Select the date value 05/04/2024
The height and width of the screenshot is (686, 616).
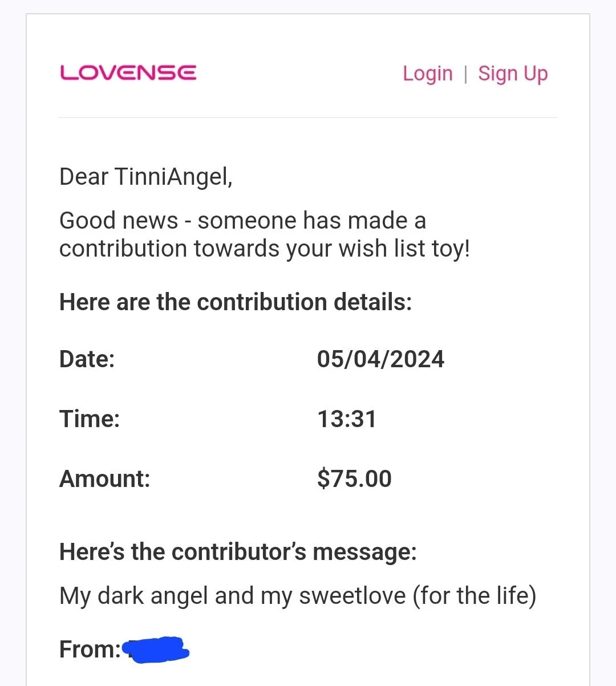(x=380, y=359)
